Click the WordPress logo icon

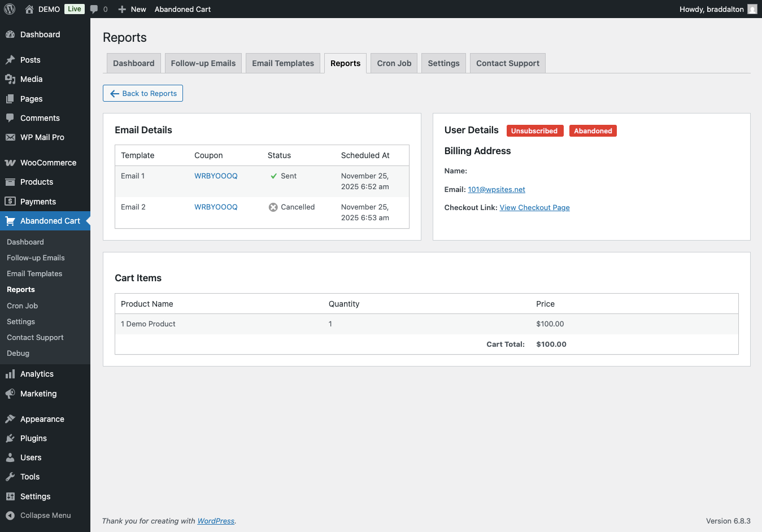click(10, 9)
